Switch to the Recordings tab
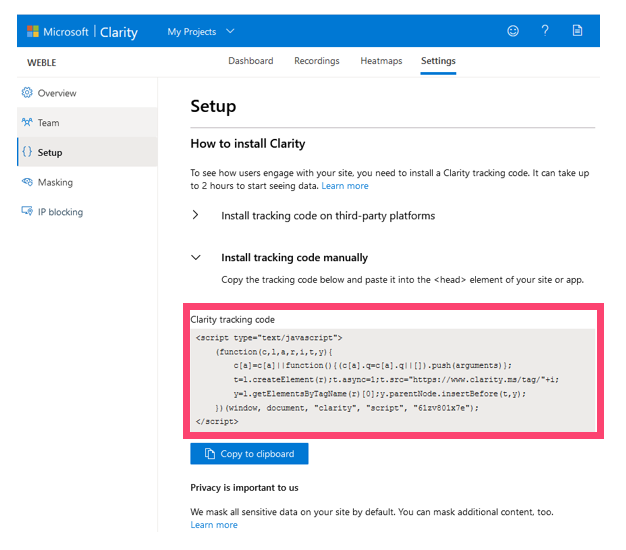Image resolution: width=626 pixels, height=550 pixels. click(x=317, y=61)
